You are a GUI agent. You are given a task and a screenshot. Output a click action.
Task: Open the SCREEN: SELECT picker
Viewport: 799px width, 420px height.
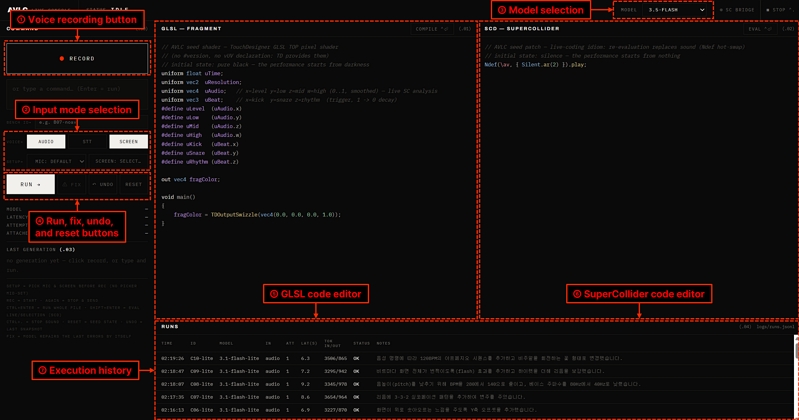pos(118,161)
